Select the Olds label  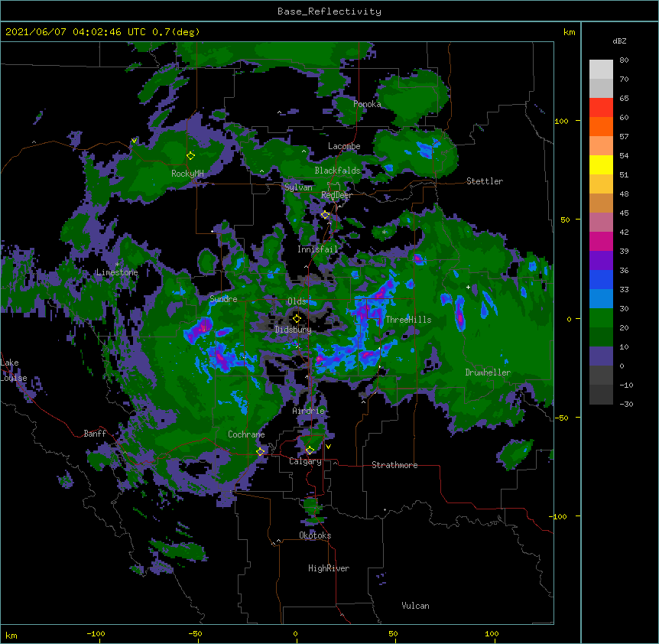coord(297,301)
